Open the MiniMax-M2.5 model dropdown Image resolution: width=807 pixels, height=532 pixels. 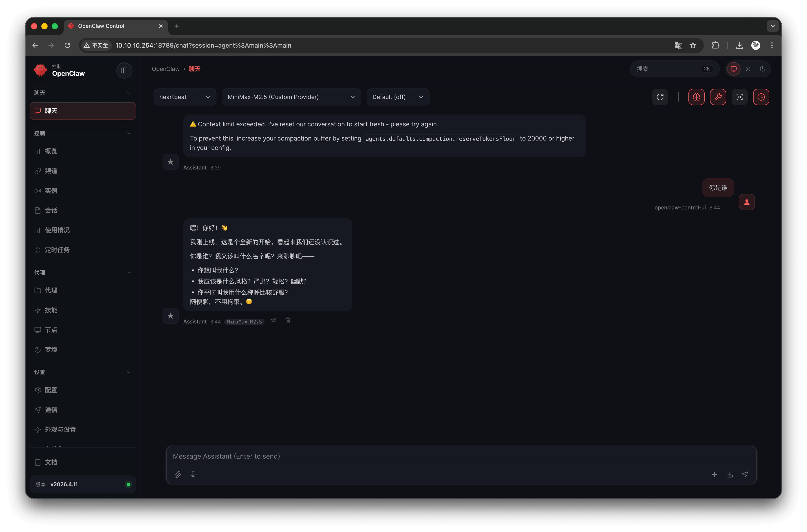[x=291, y=97]
